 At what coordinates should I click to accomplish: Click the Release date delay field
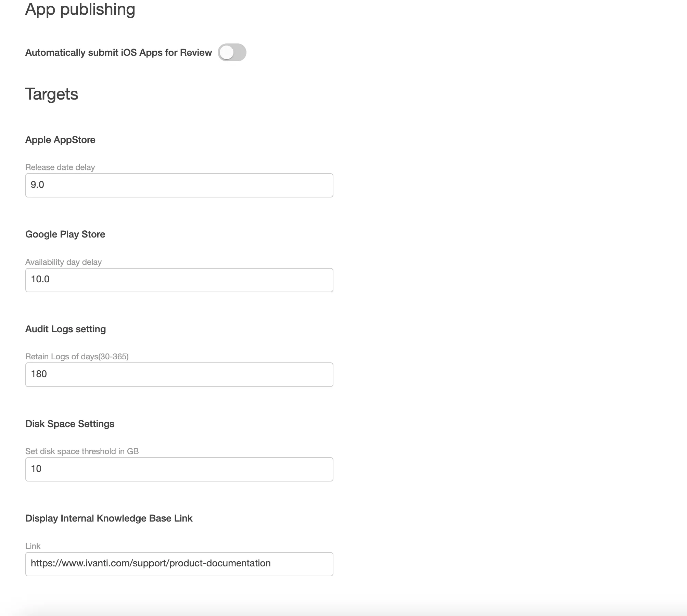(x=179, y=185)
